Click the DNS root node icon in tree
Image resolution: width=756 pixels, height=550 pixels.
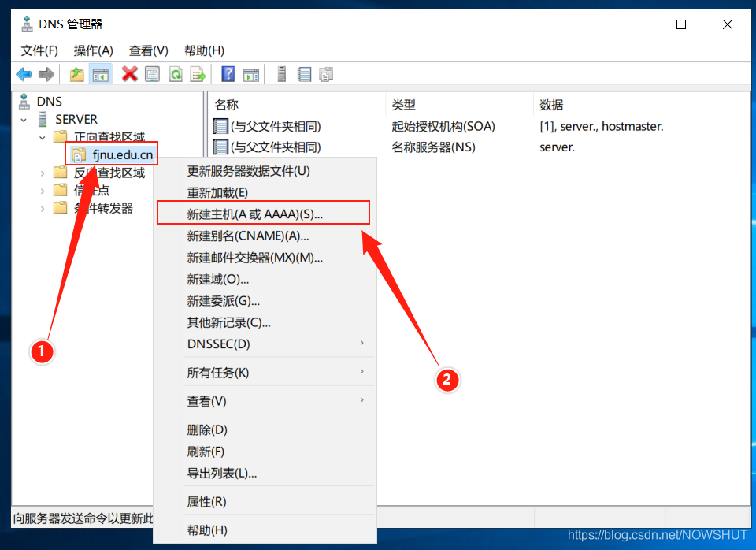coord(24,102)
